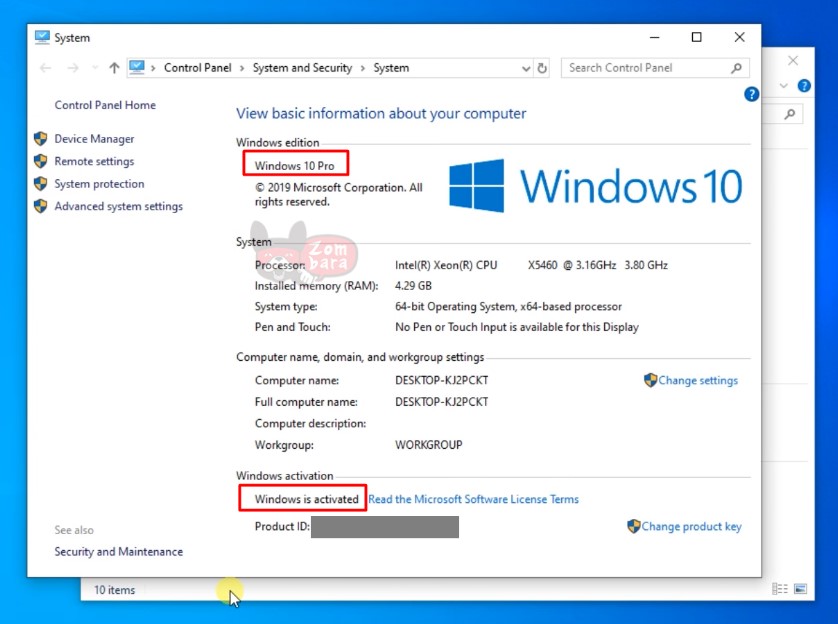
Task: Close the System window
Action: tap(740, 37)
